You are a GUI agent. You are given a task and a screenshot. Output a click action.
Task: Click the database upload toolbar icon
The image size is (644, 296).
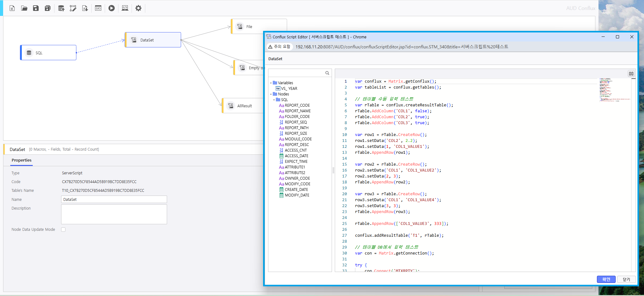(x=61, y=8)
